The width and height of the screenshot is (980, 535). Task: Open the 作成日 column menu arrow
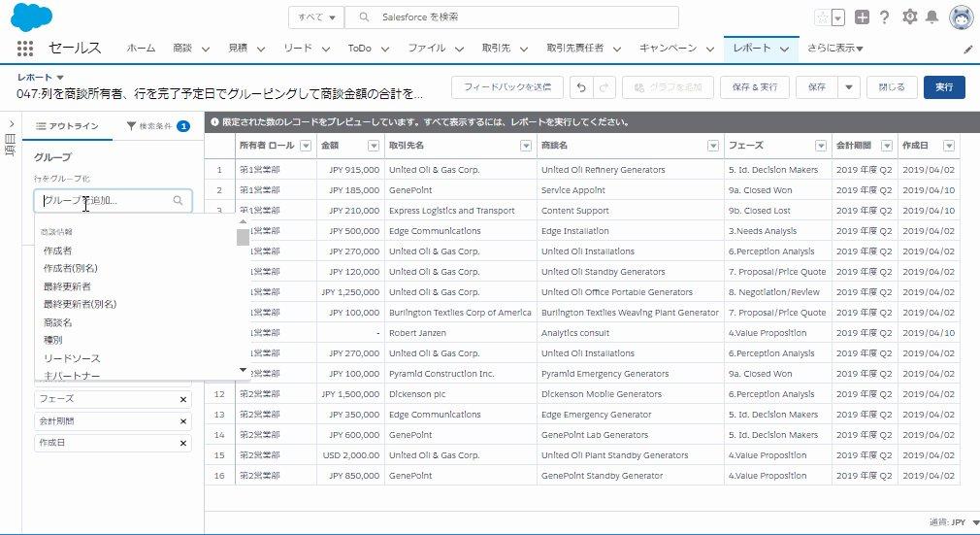click(949, 146)
